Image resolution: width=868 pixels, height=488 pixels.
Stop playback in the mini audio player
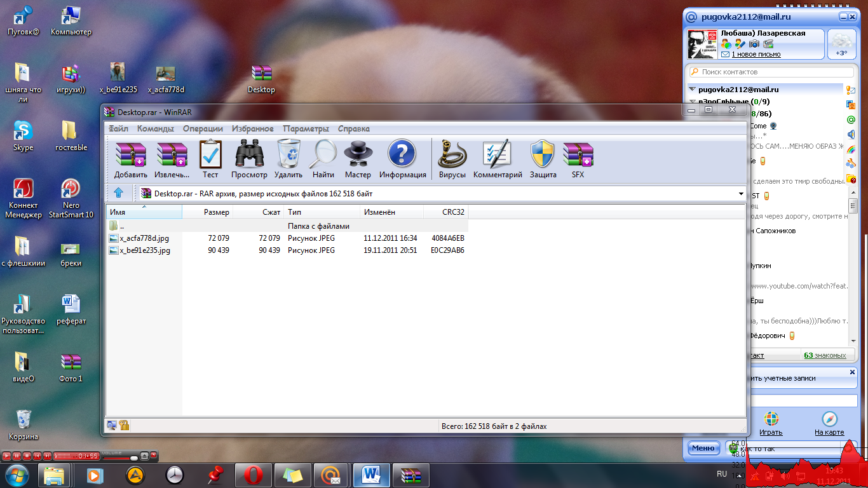(27, 456)
